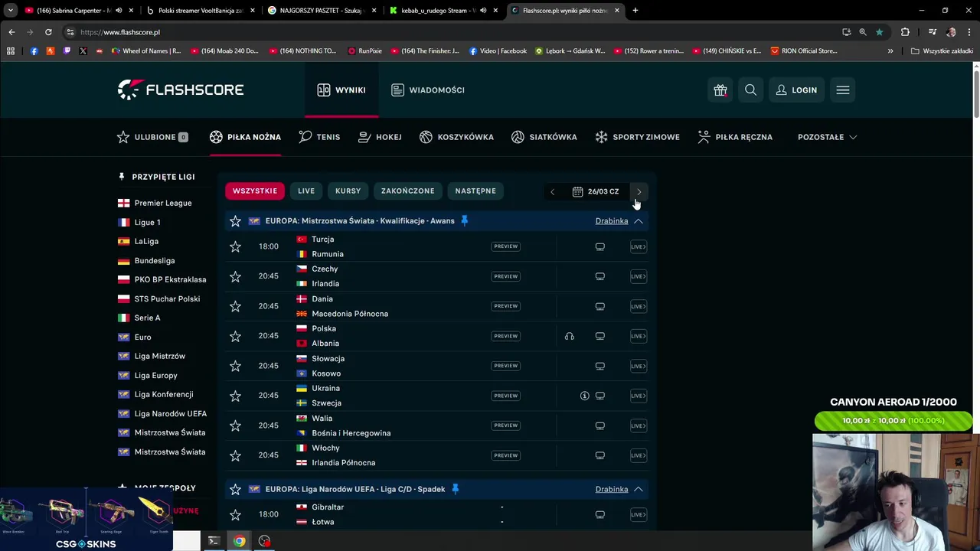Viewport: 980px width, 551px height.
Task: Open the Flashscore search icon
Action: (x=750, y=90)
